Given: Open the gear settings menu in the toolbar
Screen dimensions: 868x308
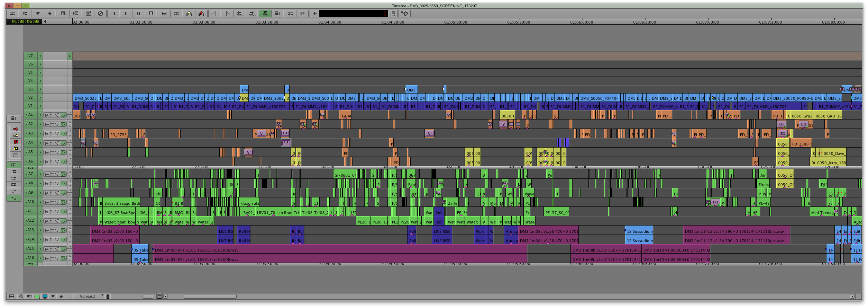Looking at the screenshot, I should [404, 14].
